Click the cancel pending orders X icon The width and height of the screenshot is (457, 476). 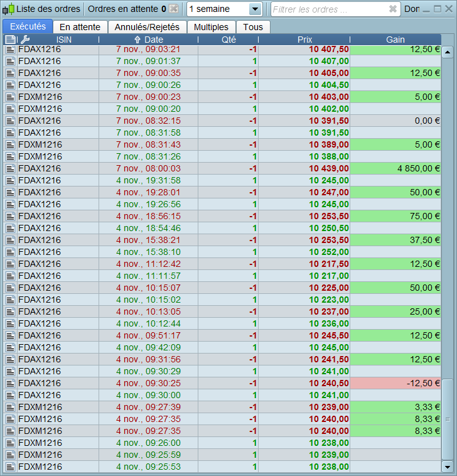[174, 9]
